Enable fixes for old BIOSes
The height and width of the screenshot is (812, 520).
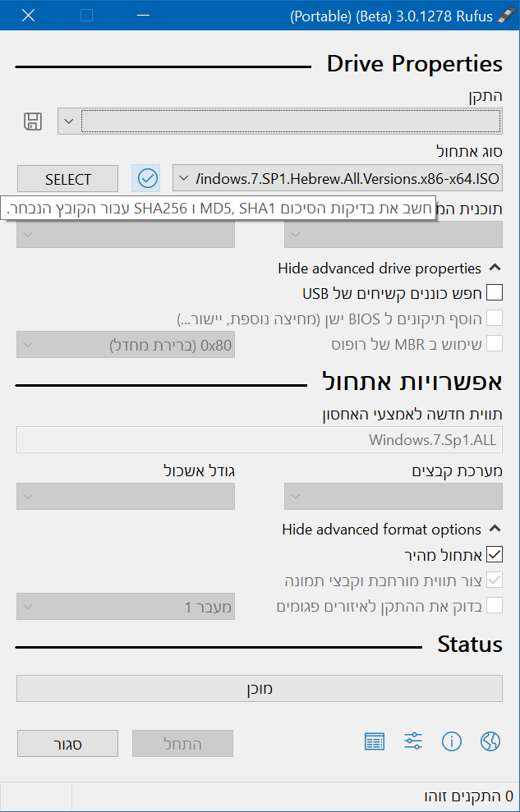tap(494, 318)
